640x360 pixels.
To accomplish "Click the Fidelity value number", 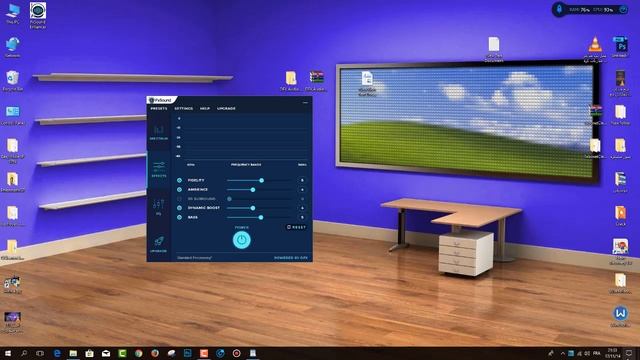I will click(x=302, y=180).
